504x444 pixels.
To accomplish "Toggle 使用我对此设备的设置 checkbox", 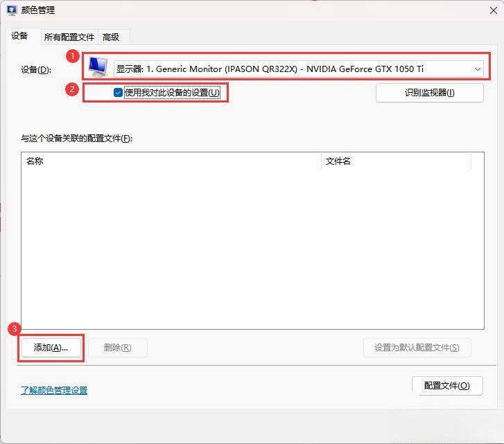I will point(118,93).
